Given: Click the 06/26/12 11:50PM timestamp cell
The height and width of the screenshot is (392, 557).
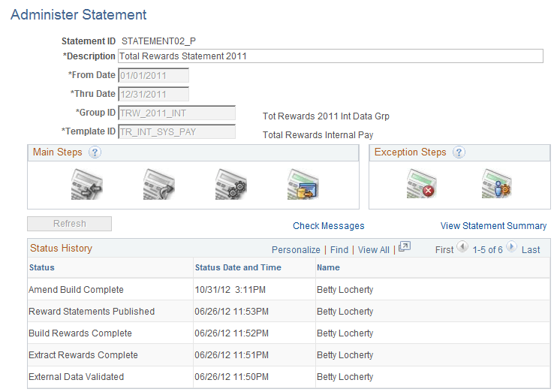Looking at the screenshot, I should pyautogui.click(x=232, y=377).
